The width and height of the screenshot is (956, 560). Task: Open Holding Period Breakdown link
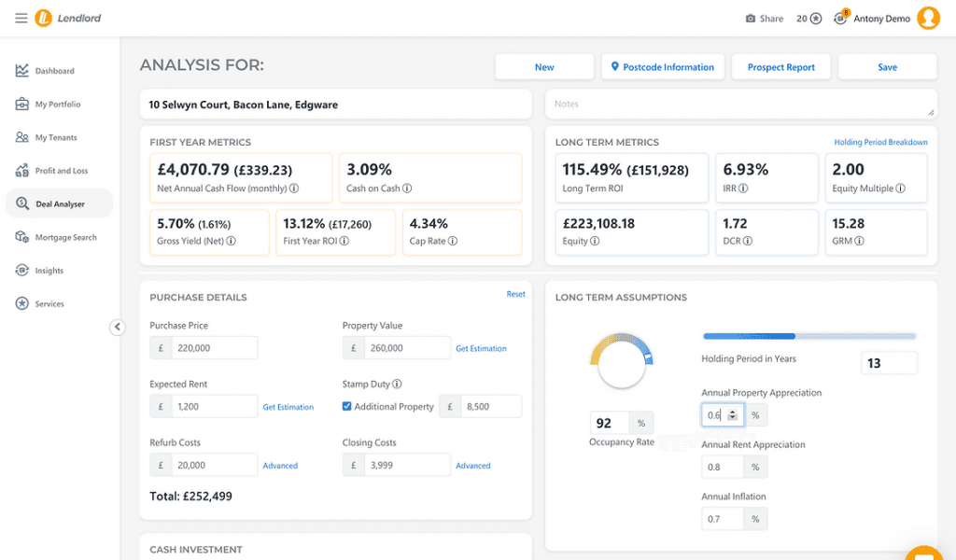[880, 142]
